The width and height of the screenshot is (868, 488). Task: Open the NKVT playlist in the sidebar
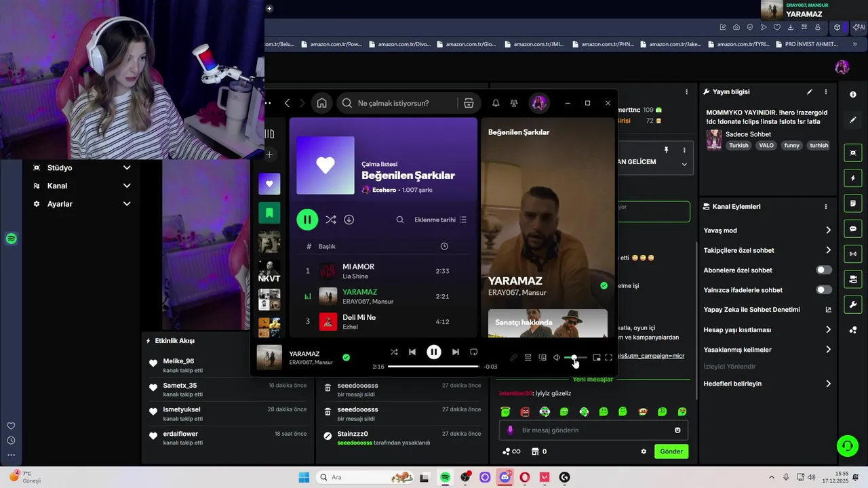[269, 271]
